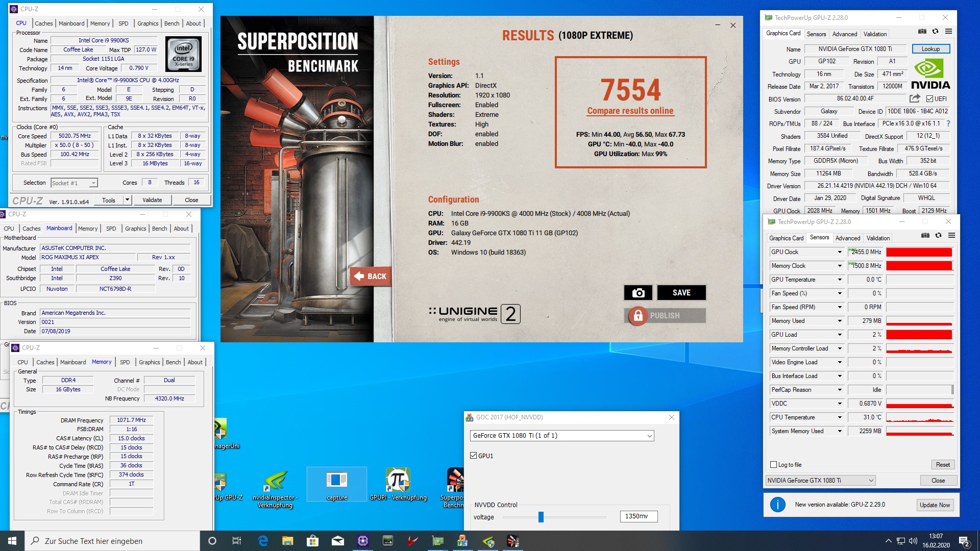The image size is (980, 551).
Task: Open the GPUPI desktop shortcut
Action: pyautogui.click(x=398, y=485)
